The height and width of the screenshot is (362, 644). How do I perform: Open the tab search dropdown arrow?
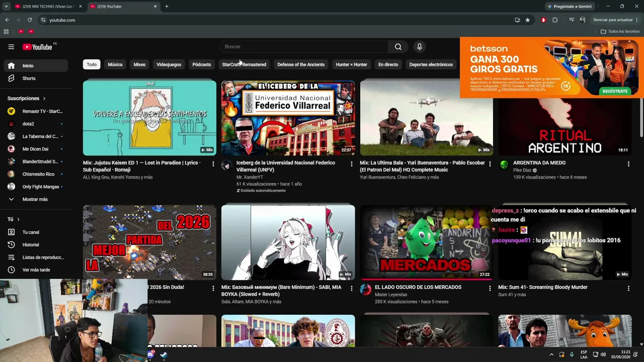point(6,7)
